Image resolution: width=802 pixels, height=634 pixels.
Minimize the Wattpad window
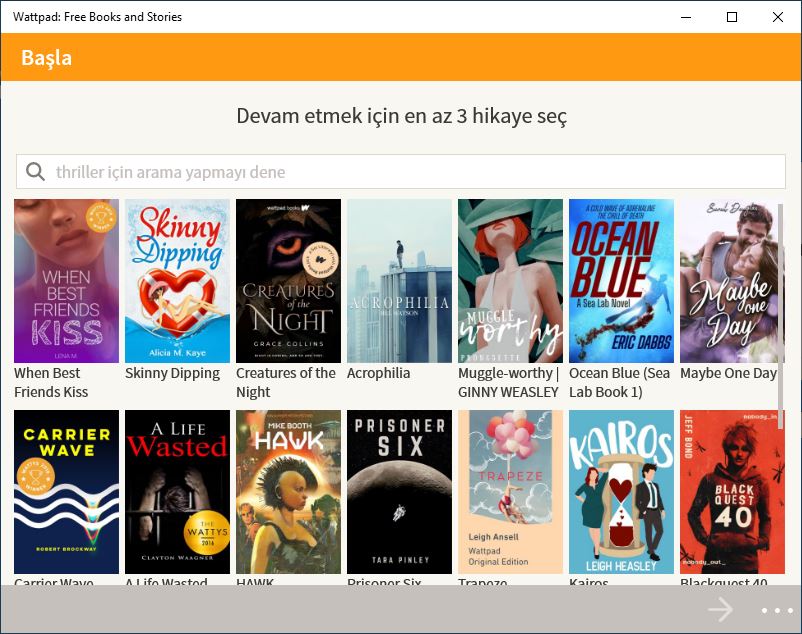click(686, 17)
